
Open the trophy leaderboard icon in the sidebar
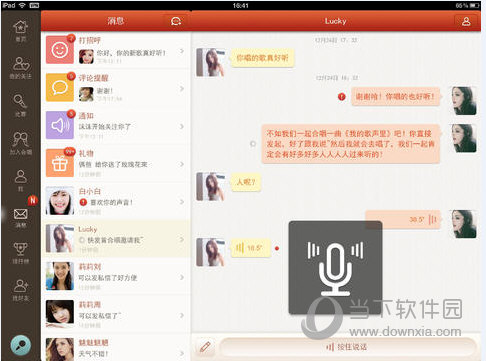pyautogui.click(x=21, y=249)
